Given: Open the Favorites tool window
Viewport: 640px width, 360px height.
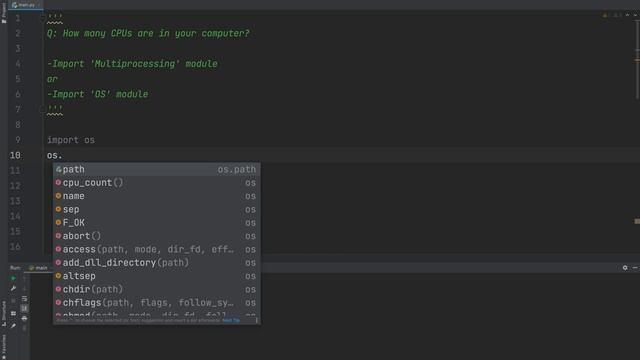Looking at the screenshot, I should click(x=4, y=346).
